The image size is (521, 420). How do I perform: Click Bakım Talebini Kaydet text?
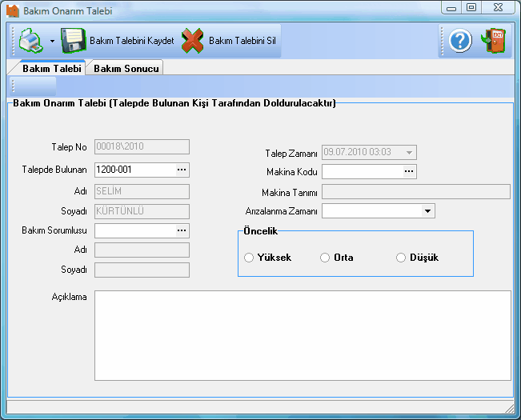tap(131, 41)
